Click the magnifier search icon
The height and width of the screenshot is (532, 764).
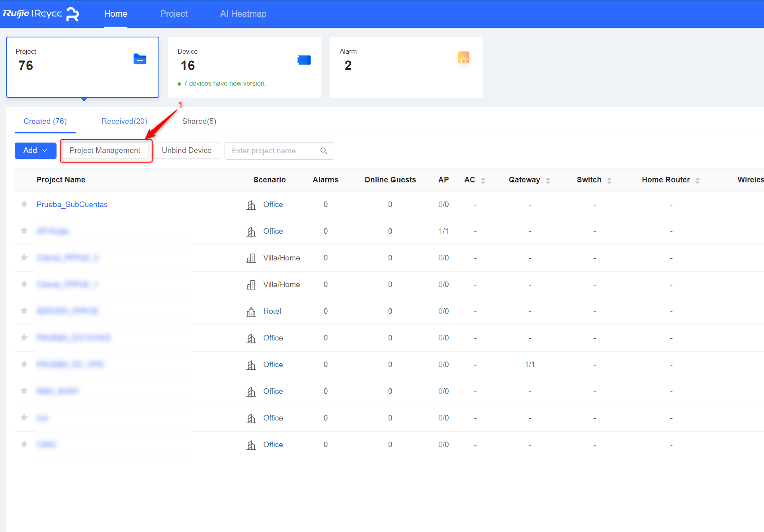coord(324,151)
